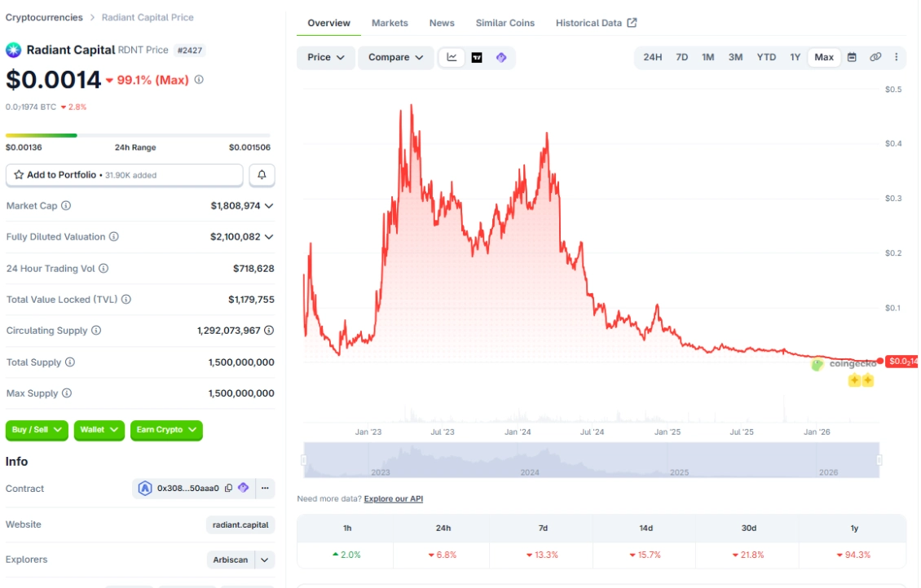Open the News tab

tap(442, 23)
